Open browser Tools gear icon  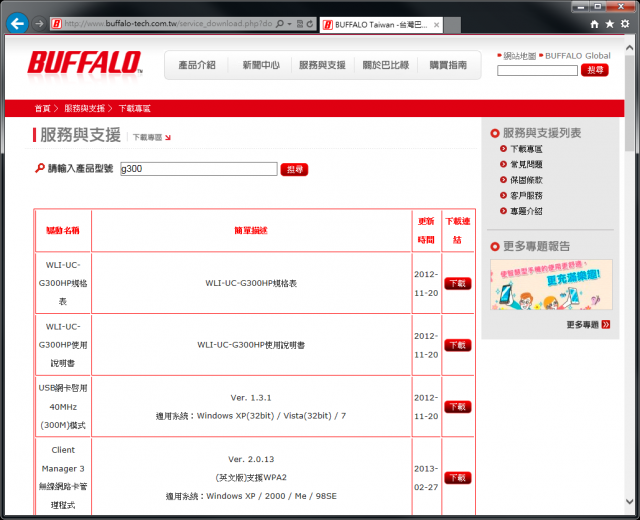pos(625,24)
